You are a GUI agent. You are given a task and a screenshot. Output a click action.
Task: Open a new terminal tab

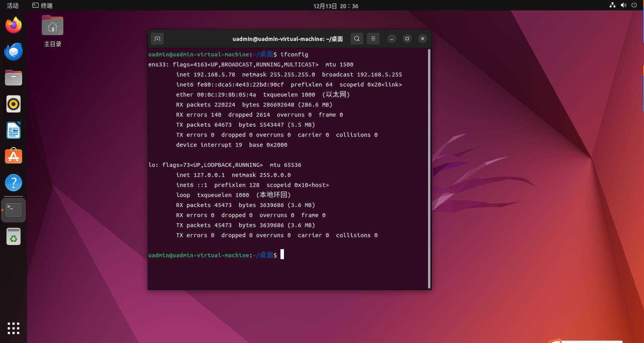point(157,39)
